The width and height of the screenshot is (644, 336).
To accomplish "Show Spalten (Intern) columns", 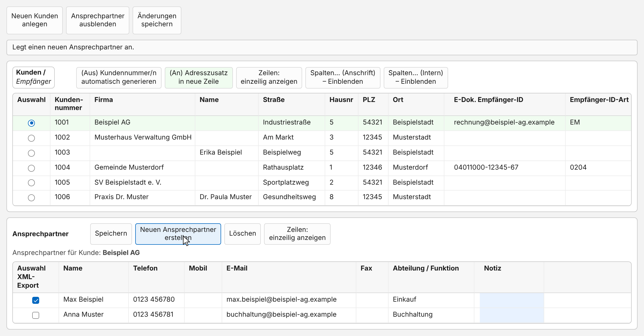I will point(416,78).
